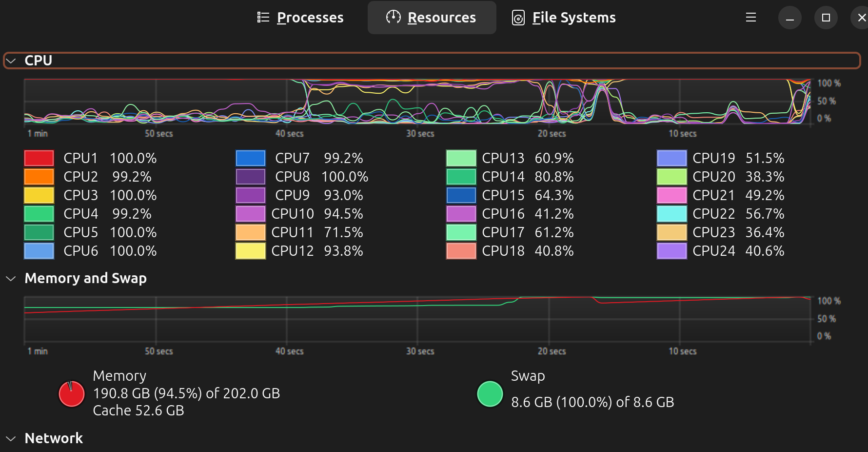Click the CPU19 color swatch
Viewport: 868px width, 452px height.
pyautogui.click(x=671, y=158)
